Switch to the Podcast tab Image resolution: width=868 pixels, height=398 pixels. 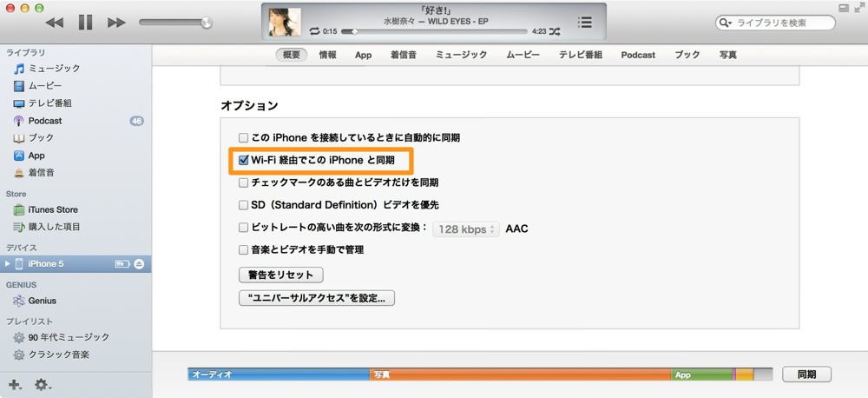pos(638,55)
